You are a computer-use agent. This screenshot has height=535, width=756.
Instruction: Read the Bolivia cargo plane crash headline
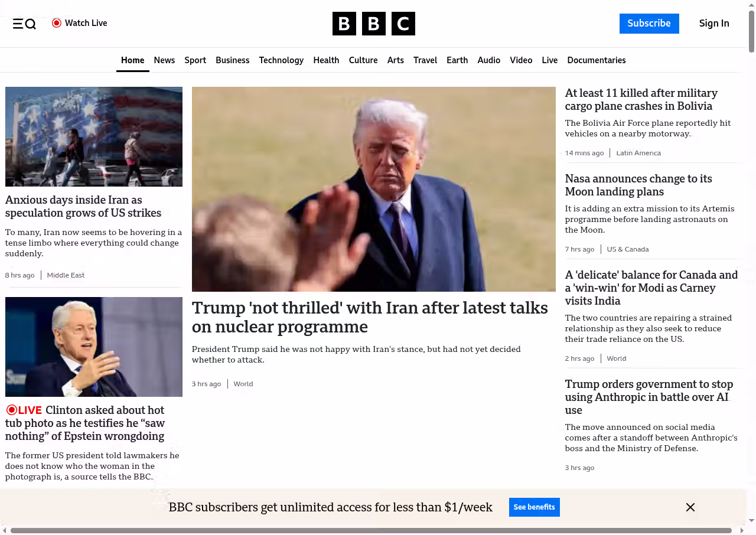coord(641,100)
